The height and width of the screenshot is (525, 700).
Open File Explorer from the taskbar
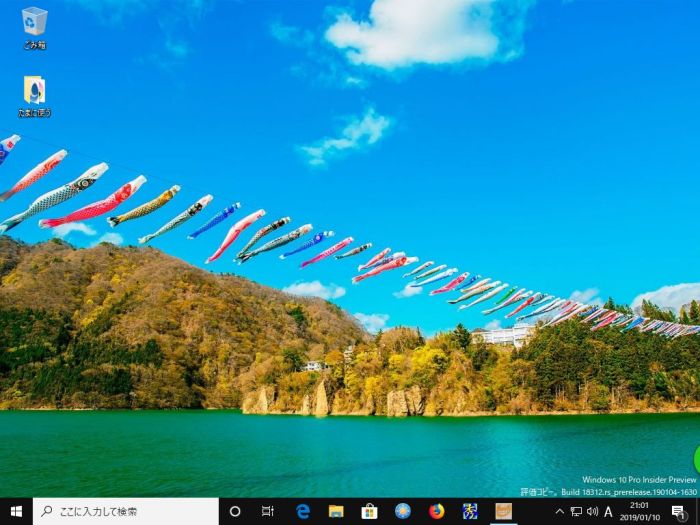[x=336, y=511]
